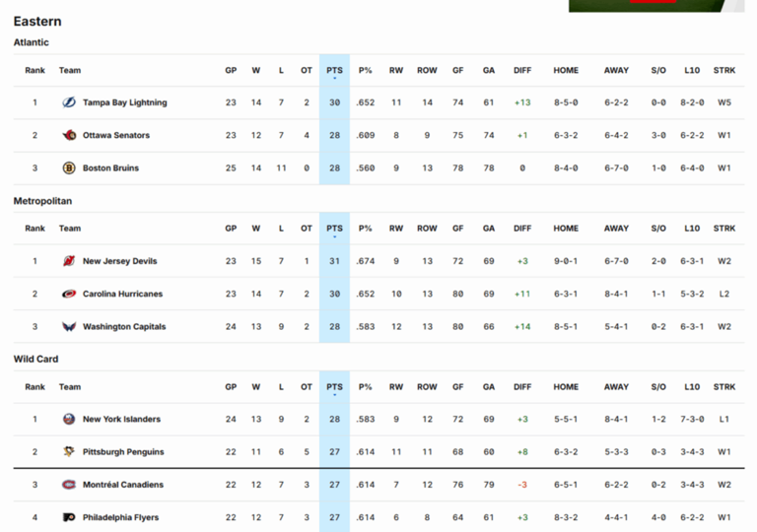Image resolution: width=757 pixels, height=532 pixels.
Task: Sort Metropolitan table by ROW column
Action: click(427, 229)
